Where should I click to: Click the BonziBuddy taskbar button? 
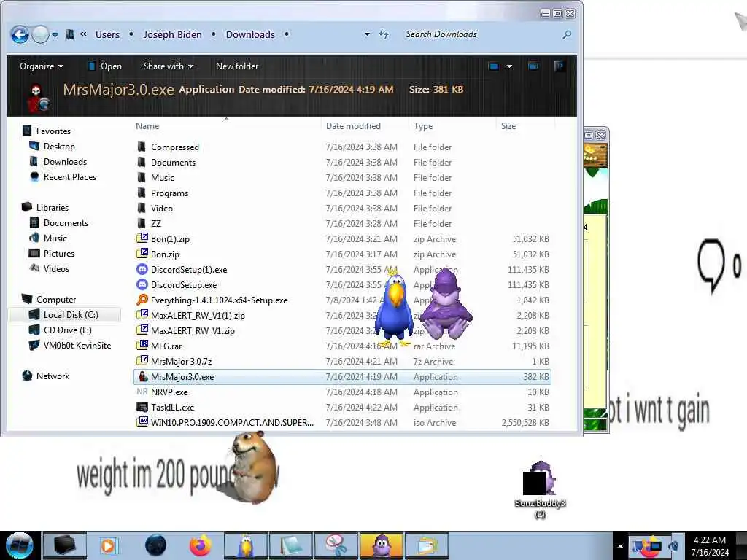point(382,545)
